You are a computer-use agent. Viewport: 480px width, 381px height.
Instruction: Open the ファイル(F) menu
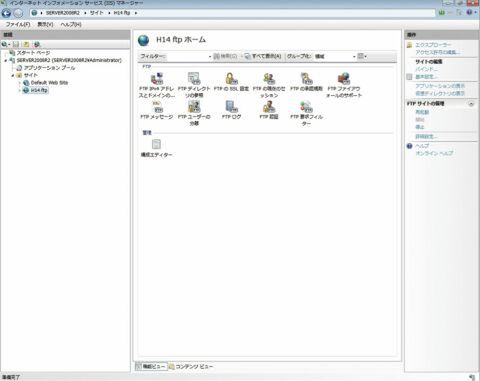coord(18,24)
